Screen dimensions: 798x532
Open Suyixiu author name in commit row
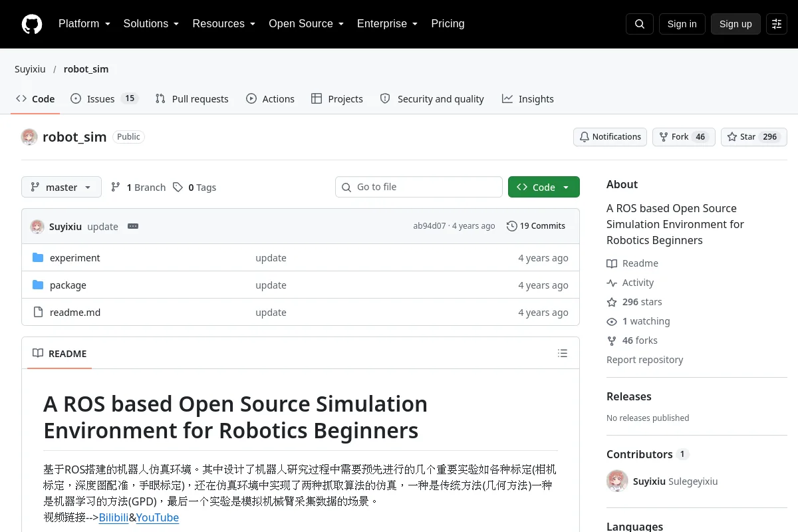point(65,226)
